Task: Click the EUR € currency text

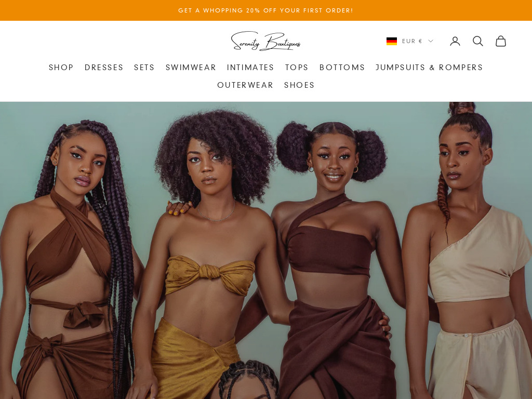Action: [x=412, y=41]
